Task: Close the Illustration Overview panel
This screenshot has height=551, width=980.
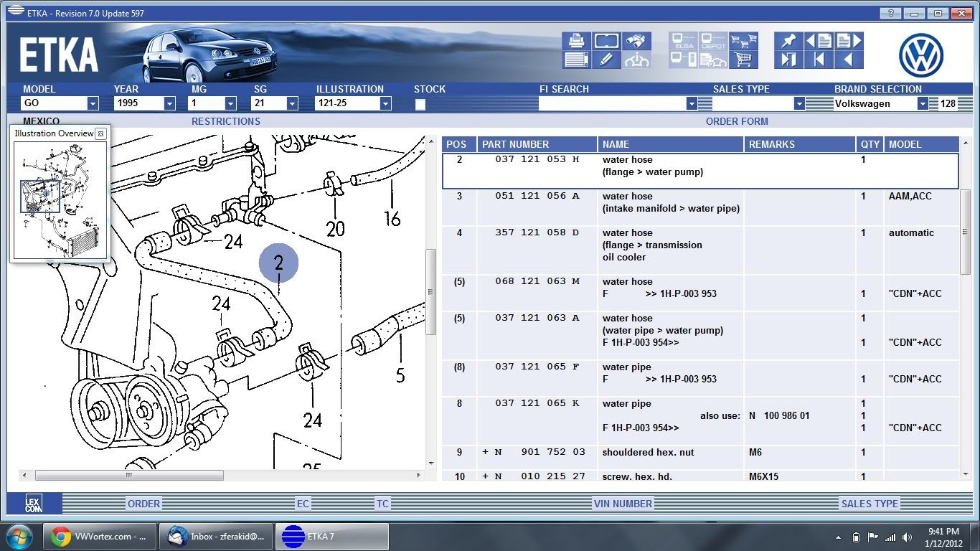Action: coord(101,133)
